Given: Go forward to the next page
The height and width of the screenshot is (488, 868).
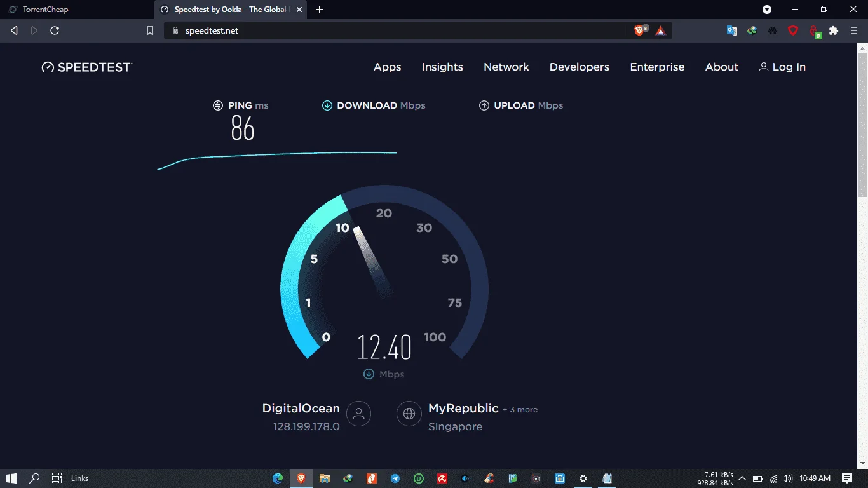Looking at the screenshot, I should coord(34,30).
